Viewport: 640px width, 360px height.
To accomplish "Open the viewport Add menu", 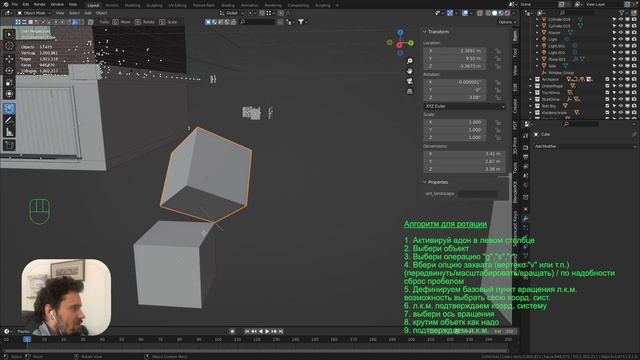I will tap(88, 13).
